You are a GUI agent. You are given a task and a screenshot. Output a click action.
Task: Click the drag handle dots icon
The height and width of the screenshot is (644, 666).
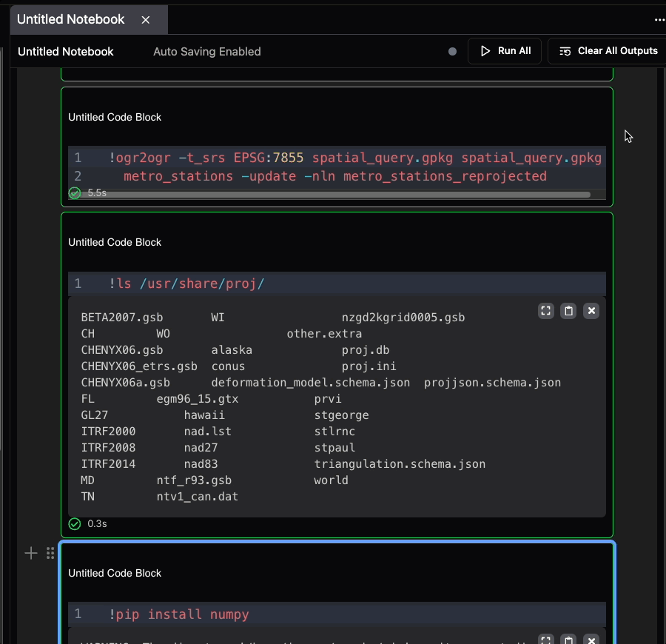(x=50, y=553)
